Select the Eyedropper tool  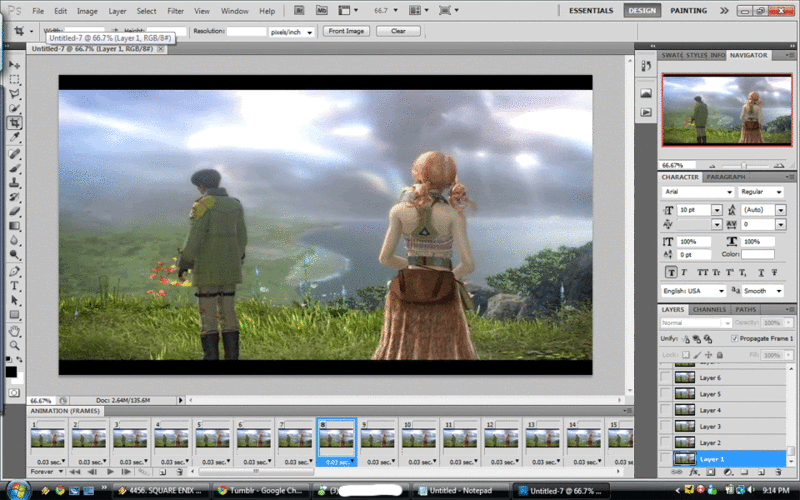[x=14, y=137]
